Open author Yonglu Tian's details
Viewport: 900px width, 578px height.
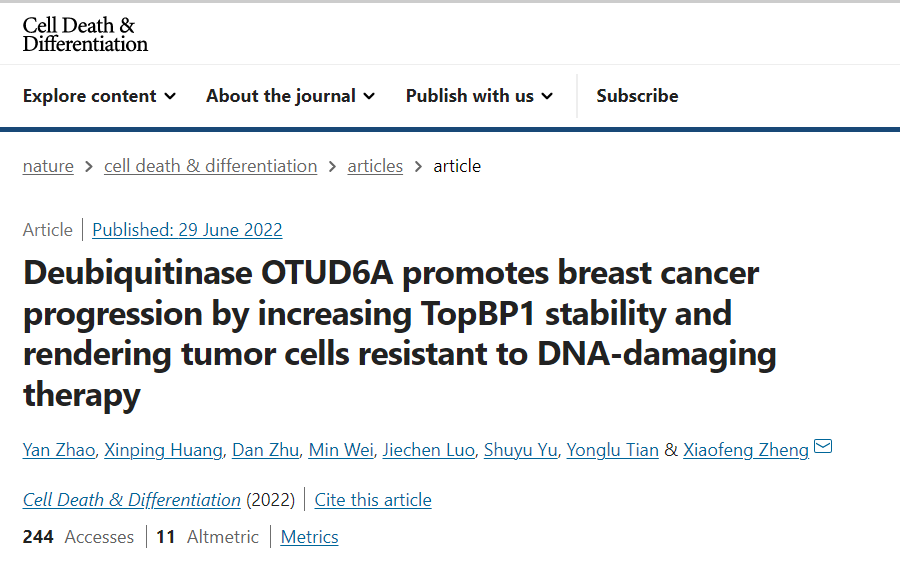pyautogui.click(x=612, y=450)
